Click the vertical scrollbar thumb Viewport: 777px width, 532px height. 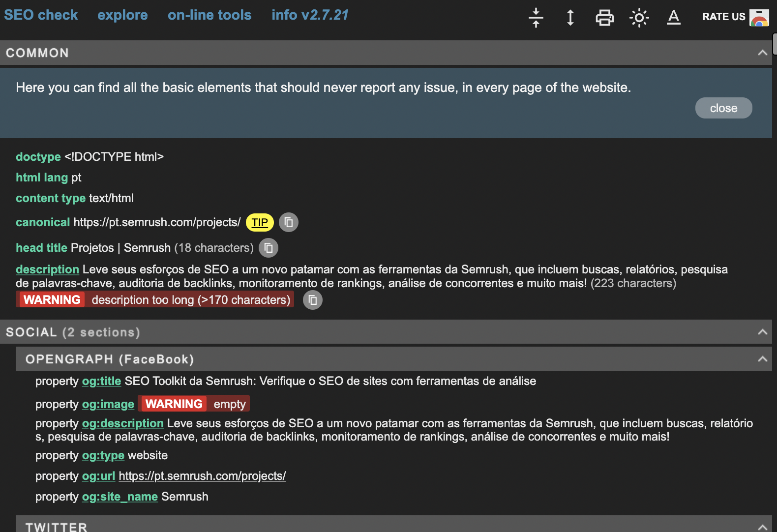click(x=775, y=44)
